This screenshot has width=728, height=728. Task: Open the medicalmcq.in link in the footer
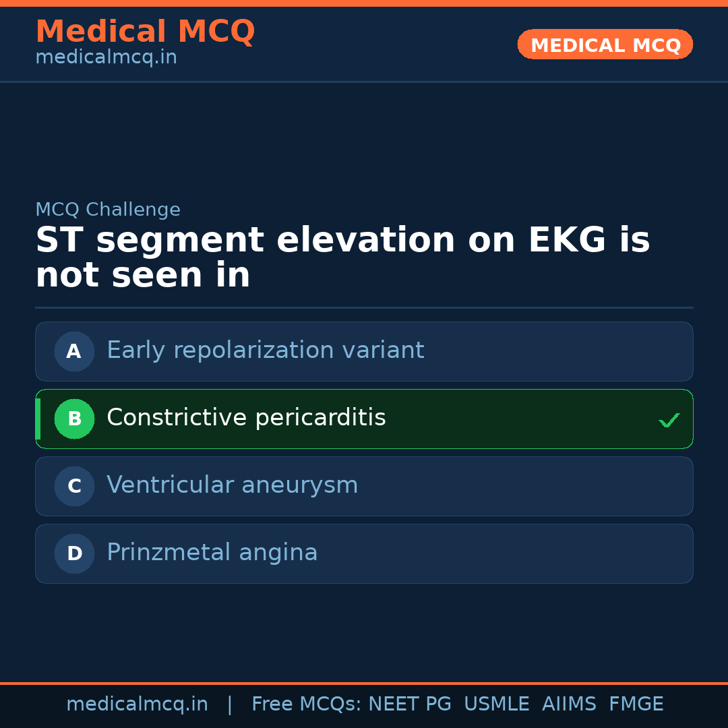pyautogui.click(x=137, y=704)
